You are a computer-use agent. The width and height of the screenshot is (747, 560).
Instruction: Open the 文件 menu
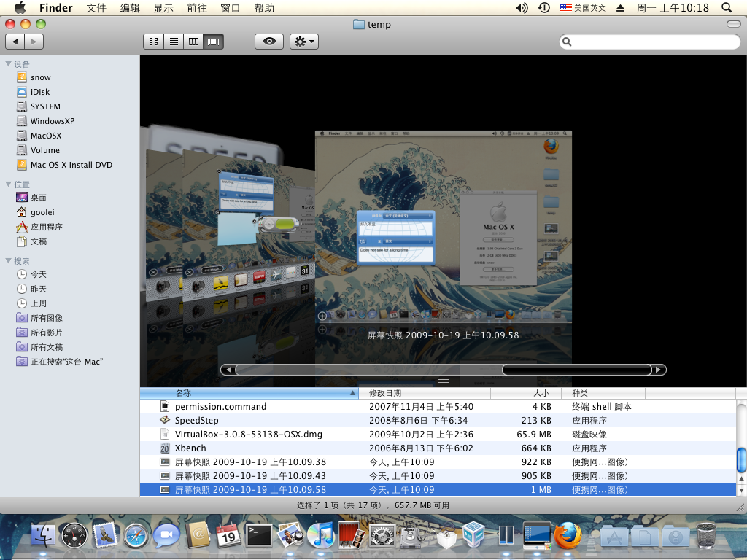click(x=96, y=7)
